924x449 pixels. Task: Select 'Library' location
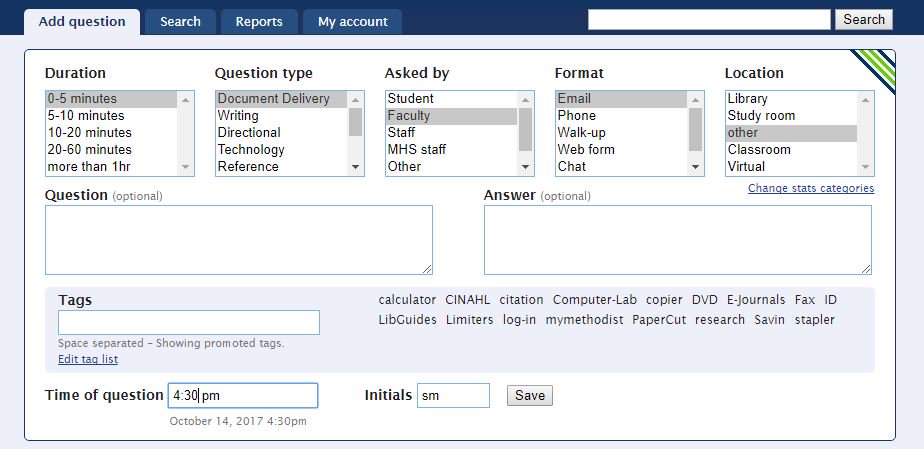click(x=791, y=99)
